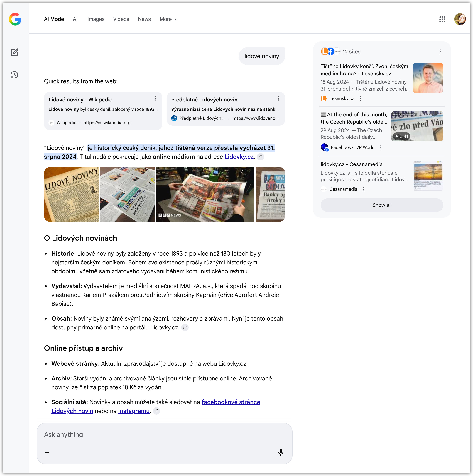
Task: Open AI Mode history icon
Action: 15,75
